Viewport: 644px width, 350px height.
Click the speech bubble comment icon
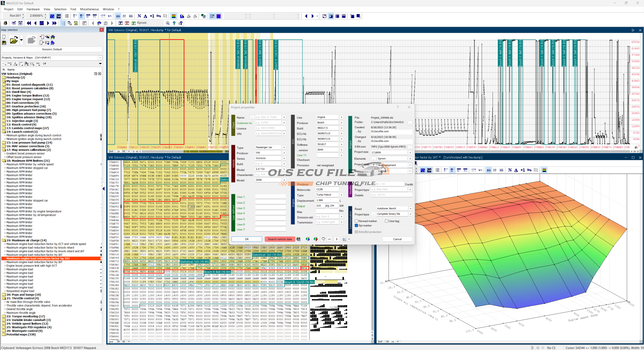(323, 239)
